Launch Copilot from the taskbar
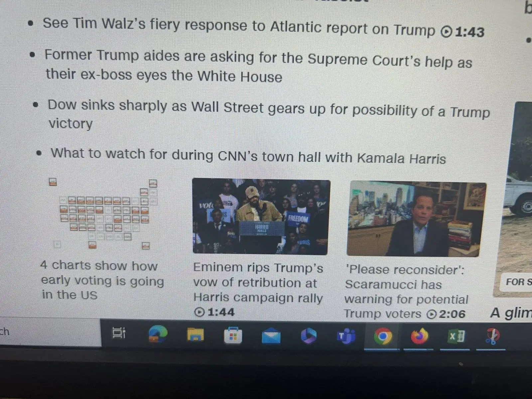Image resolution: width=532 pixels, height=399 pixels. pyautogui.click(x=308, y=336)
